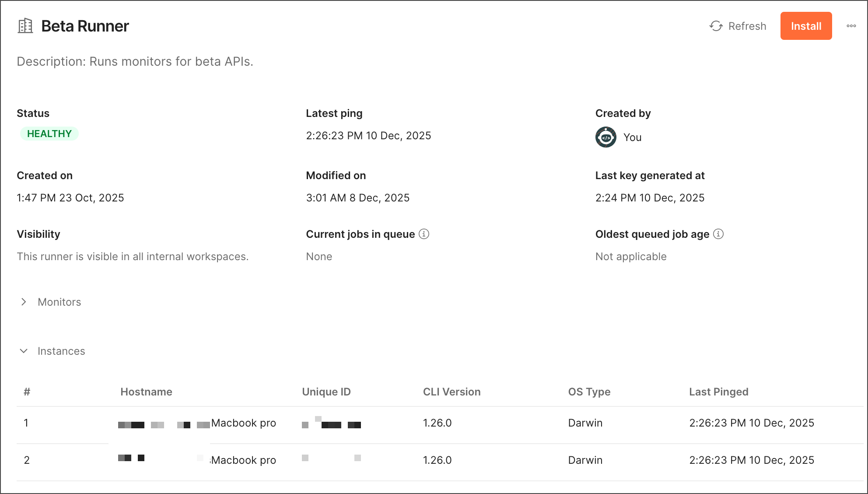
Task: Collapse the Instances section chevron
Action: 24,351
